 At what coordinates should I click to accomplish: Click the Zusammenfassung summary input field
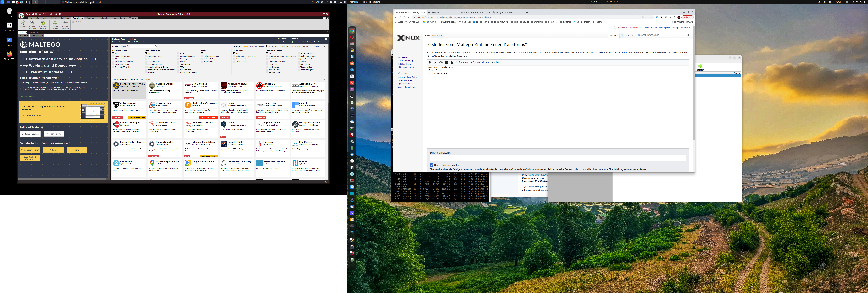558,158
